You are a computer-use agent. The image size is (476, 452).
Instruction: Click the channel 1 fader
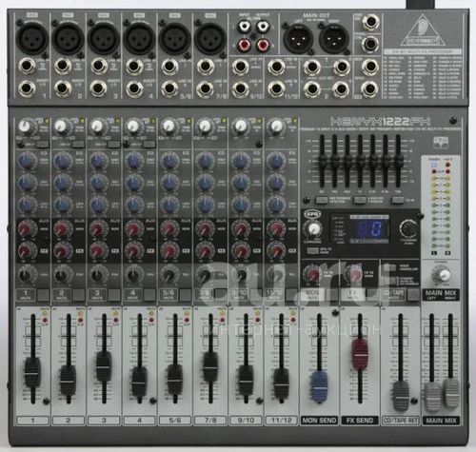(32, 372)
